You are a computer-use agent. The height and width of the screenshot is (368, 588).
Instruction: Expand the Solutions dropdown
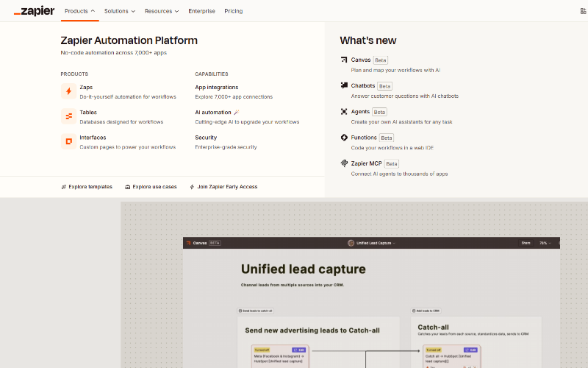(120, 11)
